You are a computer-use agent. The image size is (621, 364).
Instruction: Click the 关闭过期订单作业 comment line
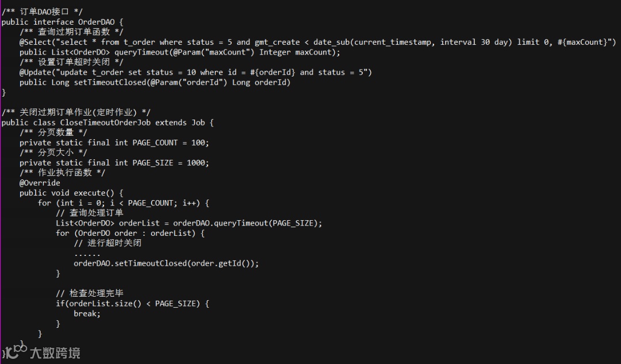76,113
